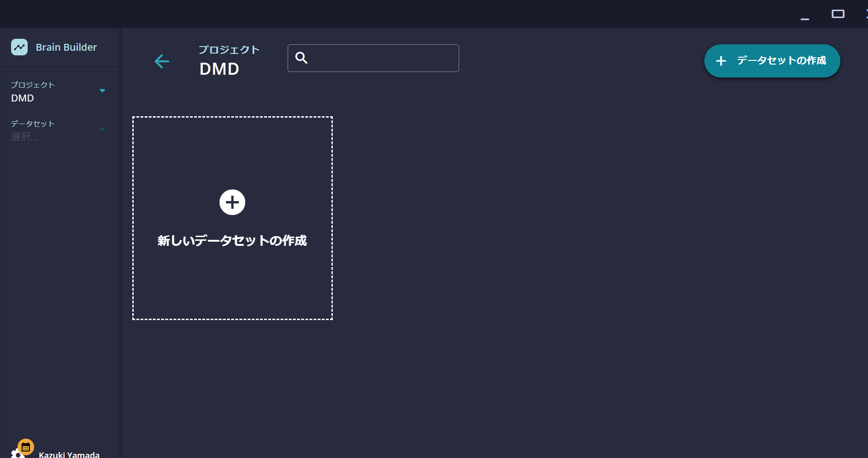Click the DMD project heading
Viewport: 868px width, 458px height.
pyautogui.click(x=219, y=69)
